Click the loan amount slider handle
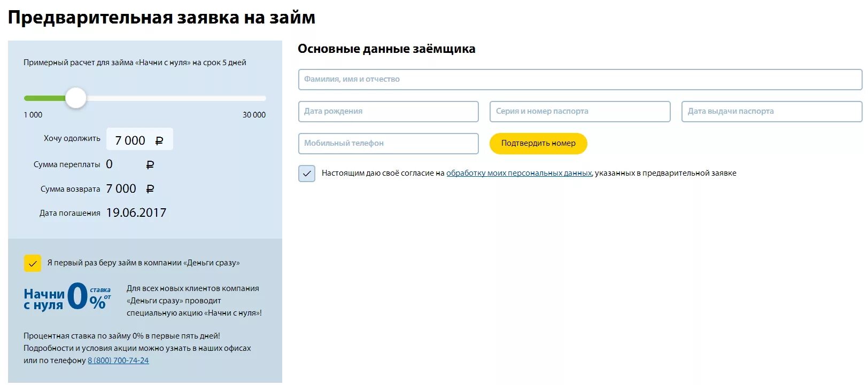The width and height of the screenshot is (868, 385). [x=76, y=98]
